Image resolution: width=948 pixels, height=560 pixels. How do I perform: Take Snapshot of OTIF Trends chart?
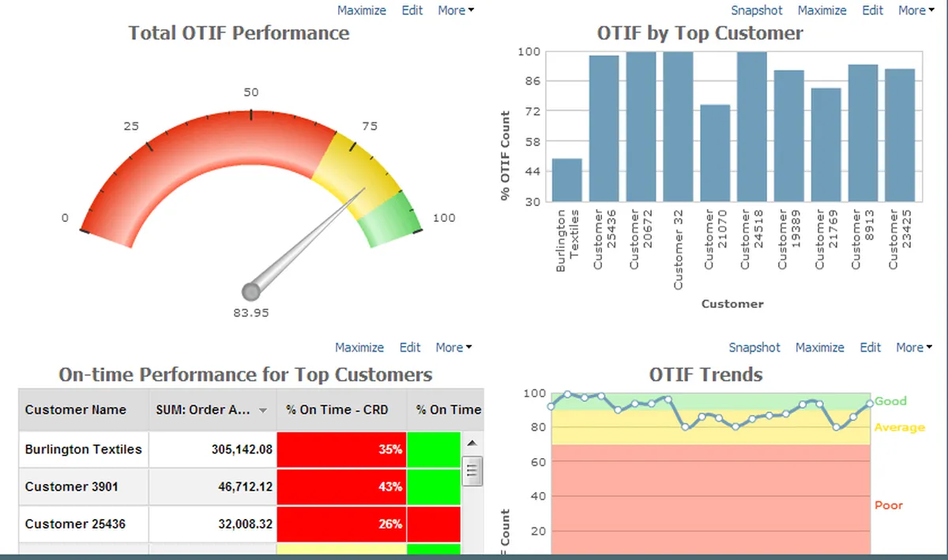click(x=754, y=348)
